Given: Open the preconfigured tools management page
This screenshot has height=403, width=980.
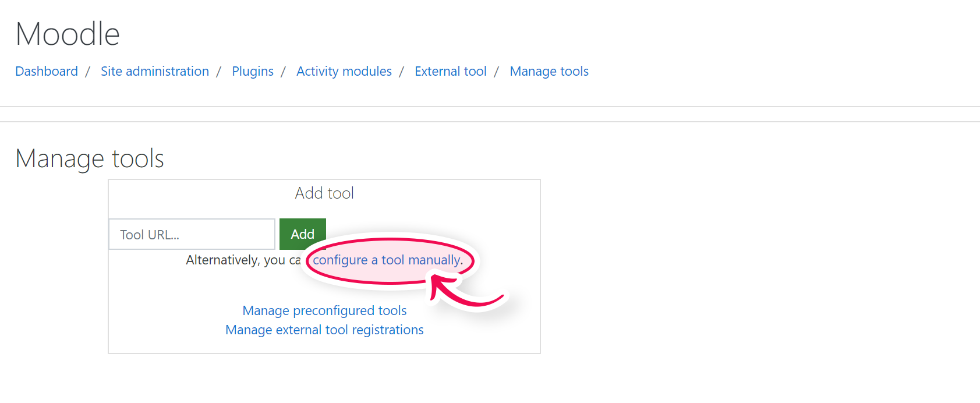Looking at the screenshot, I should (324, 310).
